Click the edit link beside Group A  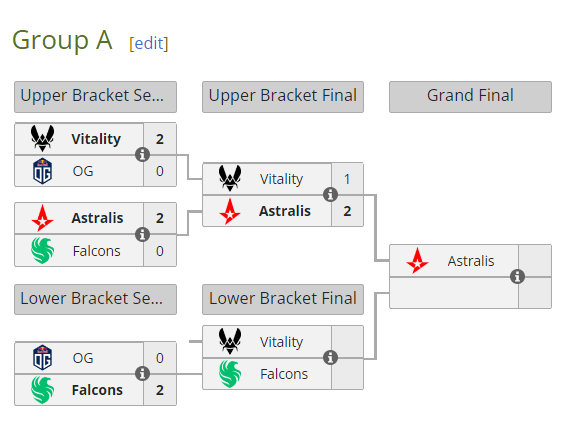point(149,44)
